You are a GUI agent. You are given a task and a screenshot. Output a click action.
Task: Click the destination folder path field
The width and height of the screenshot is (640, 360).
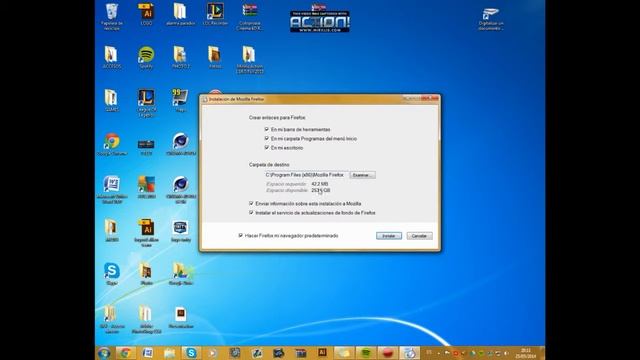point(306,175)
